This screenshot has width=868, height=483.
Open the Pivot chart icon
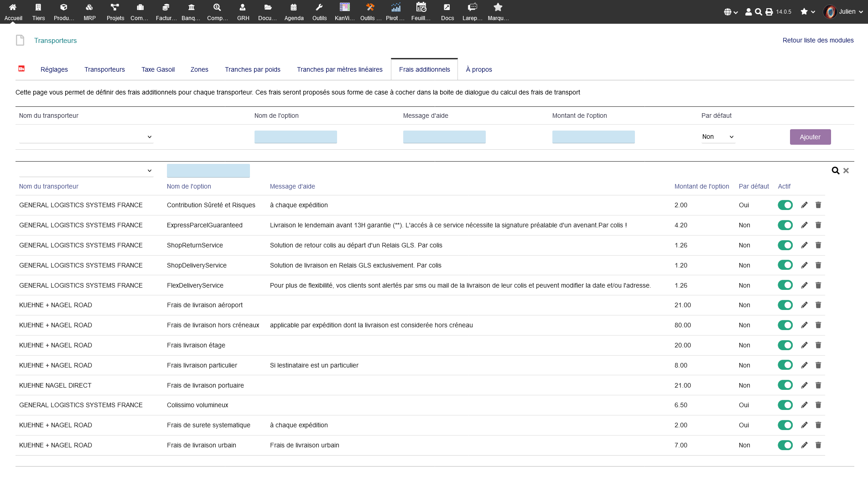pos(396,7)
